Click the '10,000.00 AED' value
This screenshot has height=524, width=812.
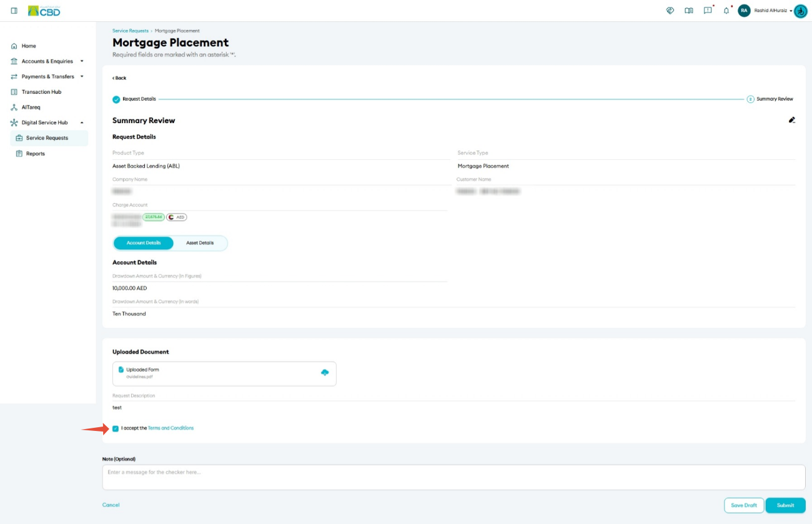point(130,289)
